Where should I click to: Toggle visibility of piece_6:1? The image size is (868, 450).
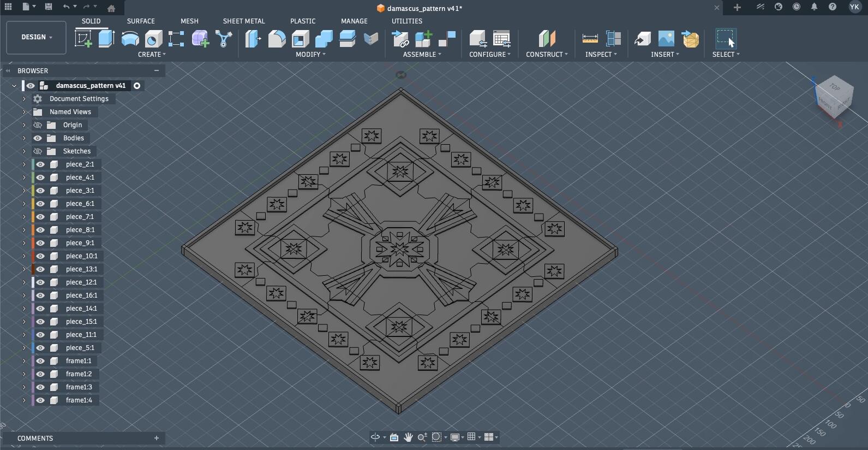pos(40,204)
